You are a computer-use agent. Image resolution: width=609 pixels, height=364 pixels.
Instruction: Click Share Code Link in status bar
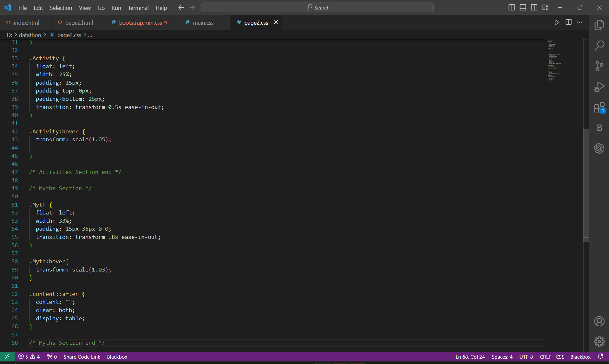(x=82, y=357)
